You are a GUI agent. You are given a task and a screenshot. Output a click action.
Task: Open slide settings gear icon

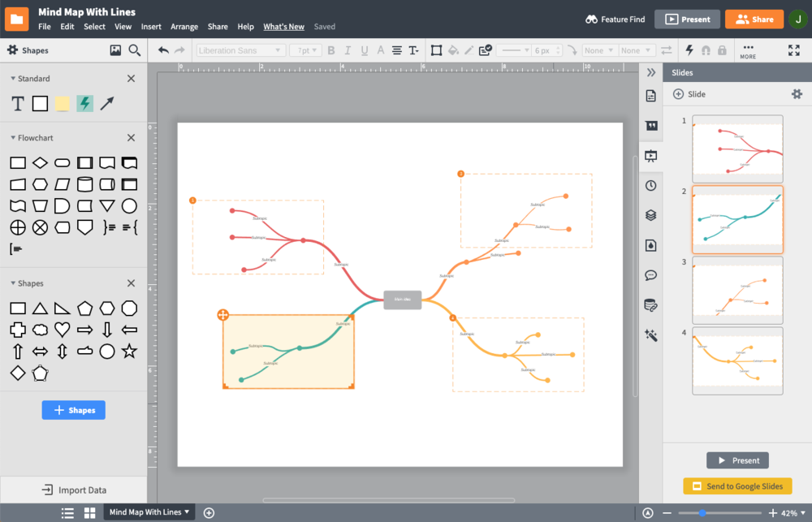tap(797, 94)
